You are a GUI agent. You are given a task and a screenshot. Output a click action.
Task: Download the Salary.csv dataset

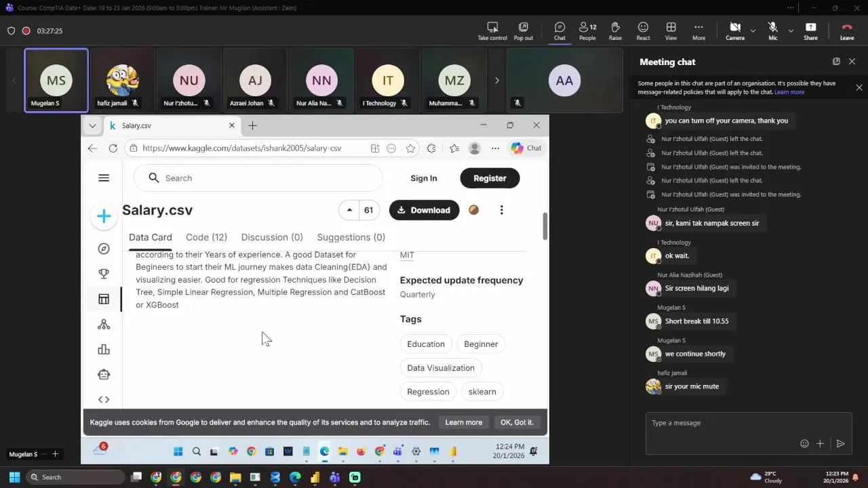coord(424,210)
